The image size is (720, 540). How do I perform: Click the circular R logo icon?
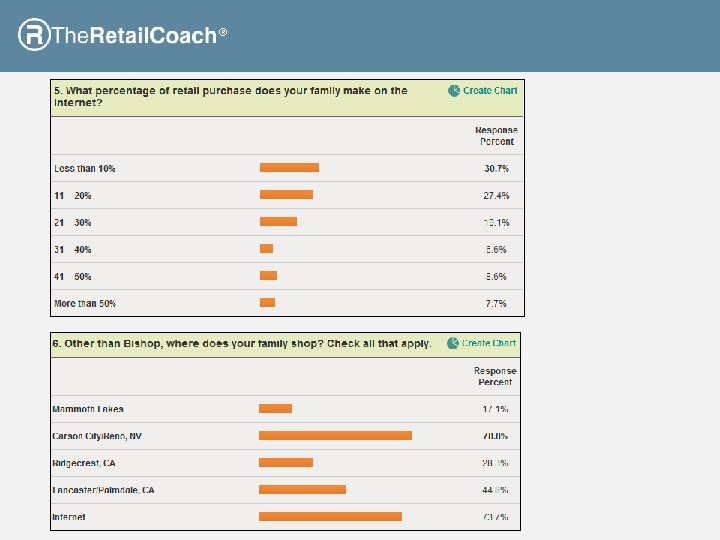click(x=34, y=35)
